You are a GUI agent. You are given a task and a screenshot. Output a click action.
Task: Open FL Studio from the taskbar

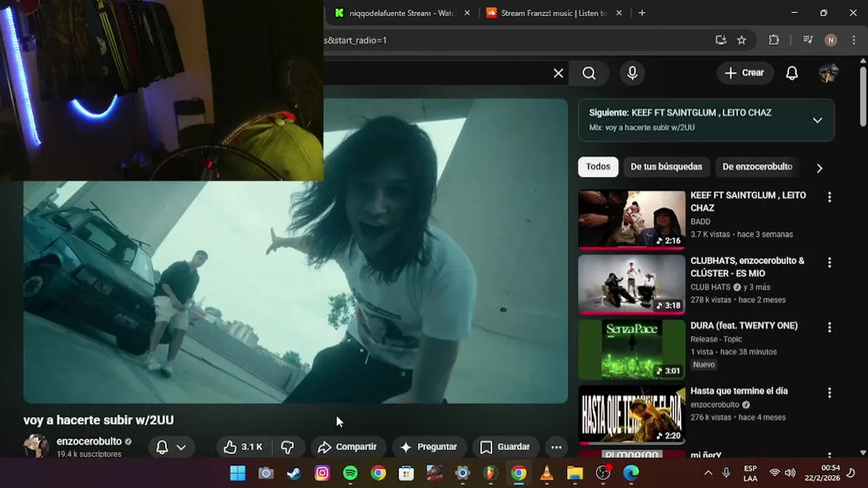click(x=490, y=473)
